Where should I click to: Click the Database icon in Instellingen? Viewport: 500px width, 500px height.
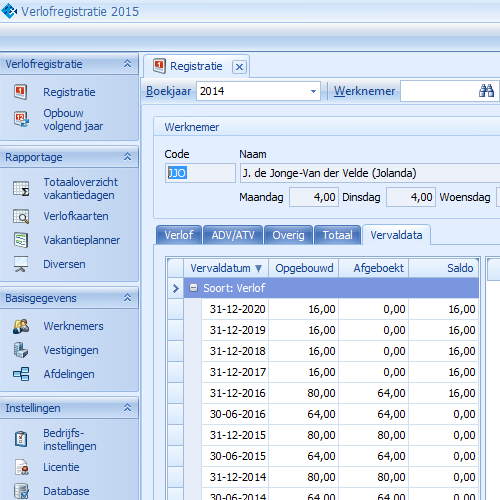tap(22, 491)
